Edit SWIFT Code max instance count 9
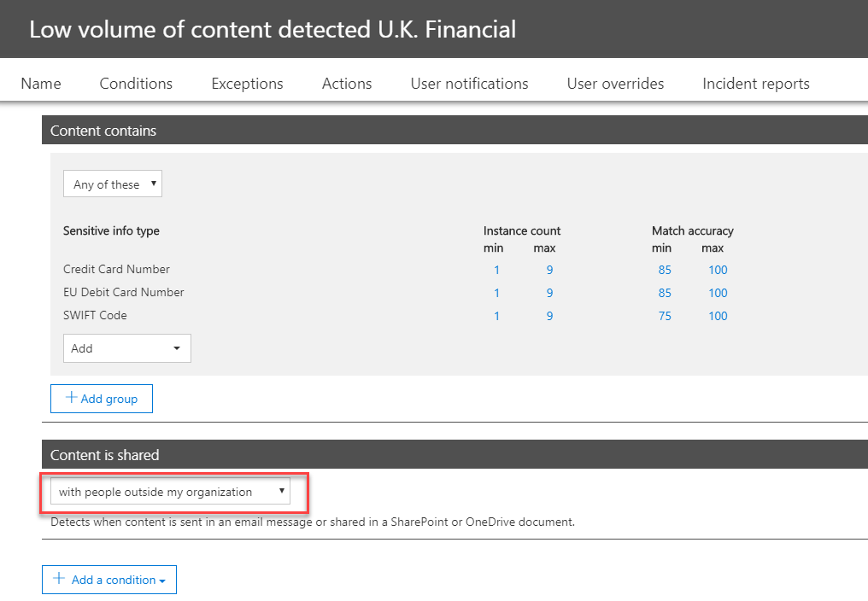The height and width of the screenshot is (601, 868). coord(549,316)
